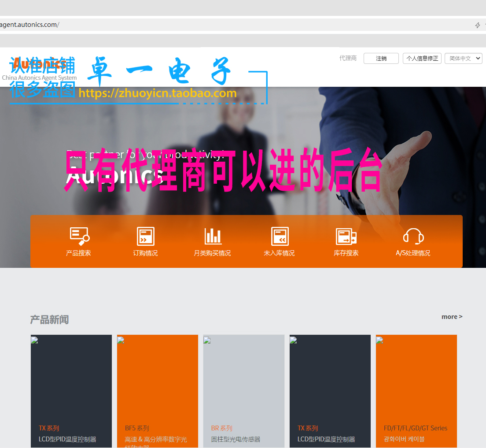Click the 注销 logout button
Screen dimensions: 486x448
(x=381, y=58)
